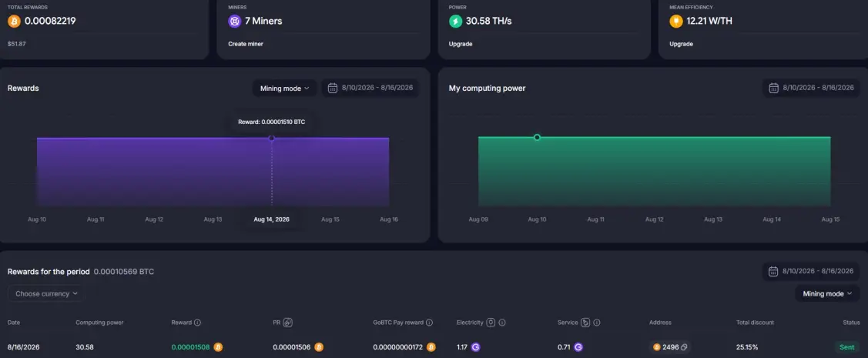Image resolution: width=868 pixels, height=358 pixels.
Task: Open Mining mode dropdown above the rewards table
Action: pos(827,294)
